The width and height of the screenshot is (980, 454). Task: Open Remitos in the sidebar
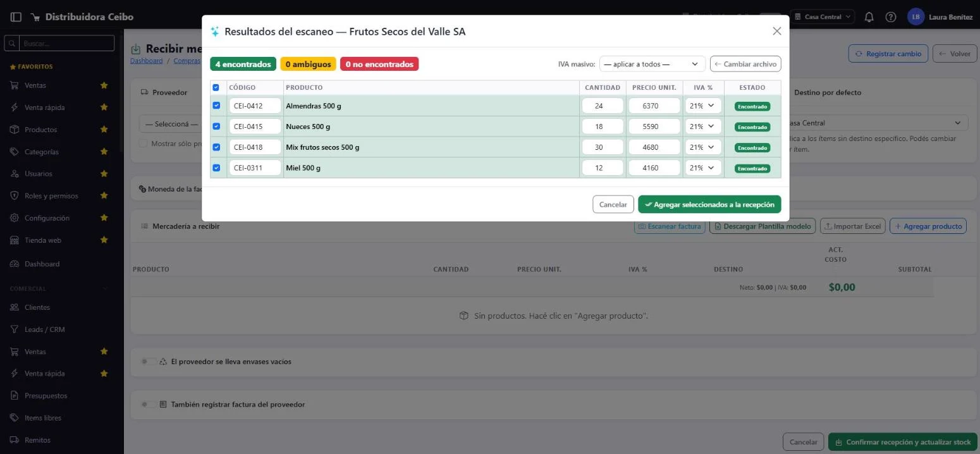click(37, 440)
